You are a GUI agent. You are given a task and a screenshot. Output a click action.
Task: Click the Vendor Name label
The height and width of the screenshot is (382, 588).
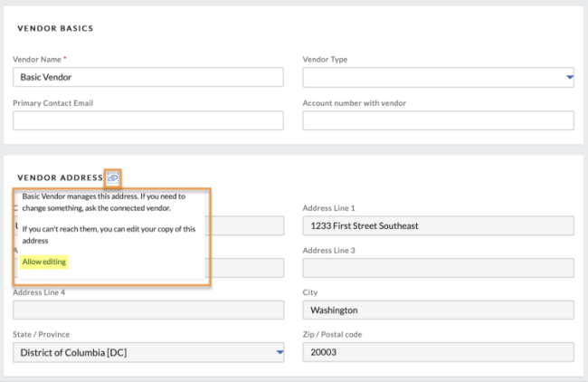37,59
